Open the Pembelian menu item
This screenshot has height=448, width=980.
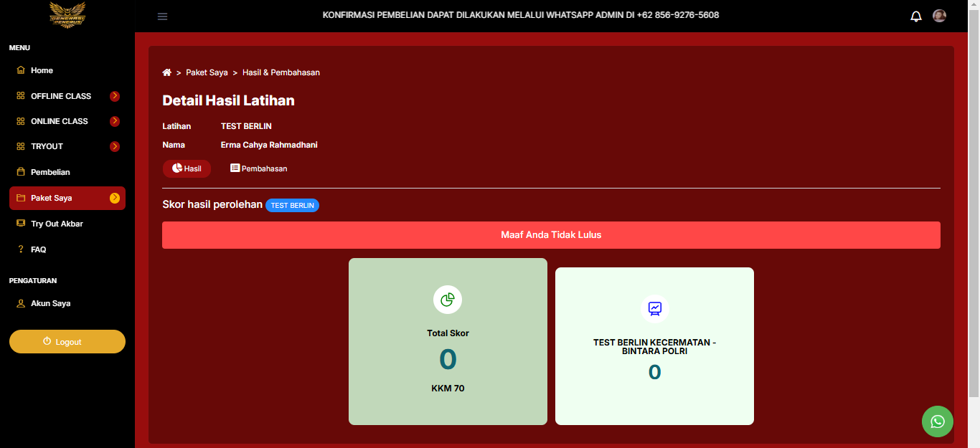point(67,172)
